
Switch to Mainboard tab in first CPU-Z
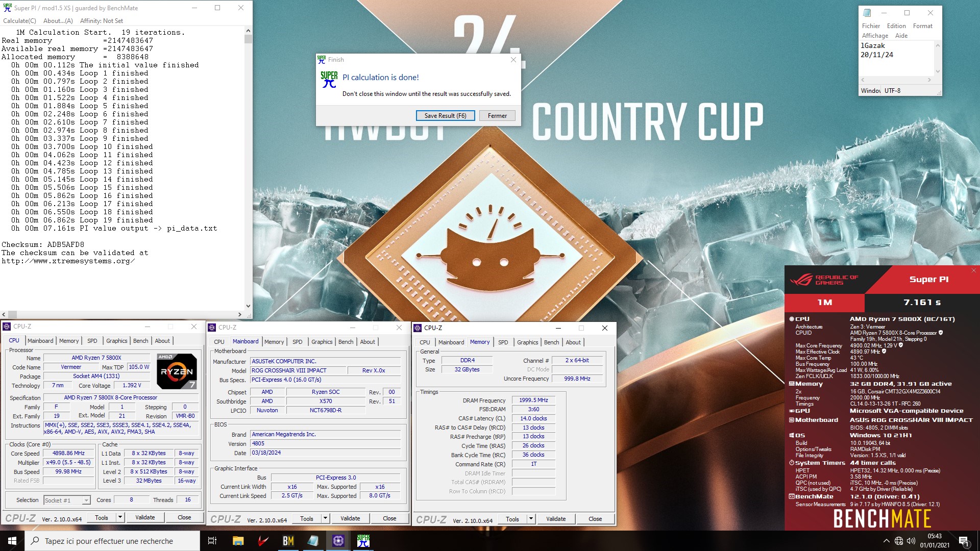tap(40, 341)
